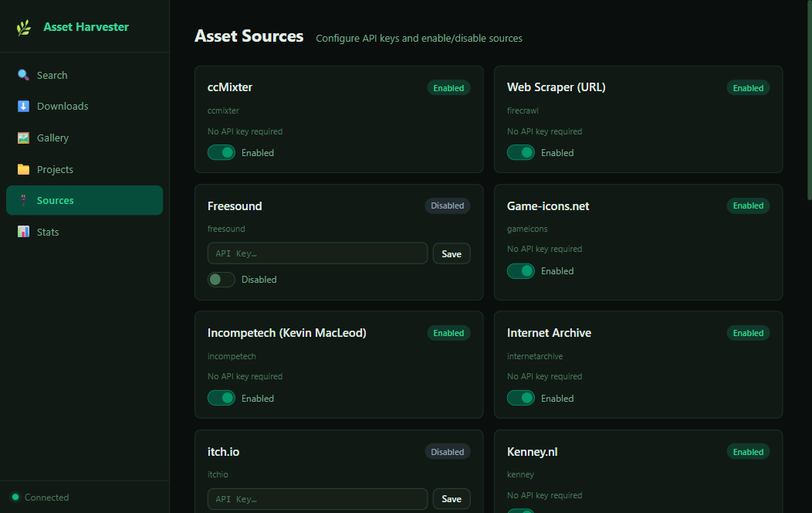Click the Kenney.nl card title
The width and height of the screenshot is (812, 513).
coord(533,452)
